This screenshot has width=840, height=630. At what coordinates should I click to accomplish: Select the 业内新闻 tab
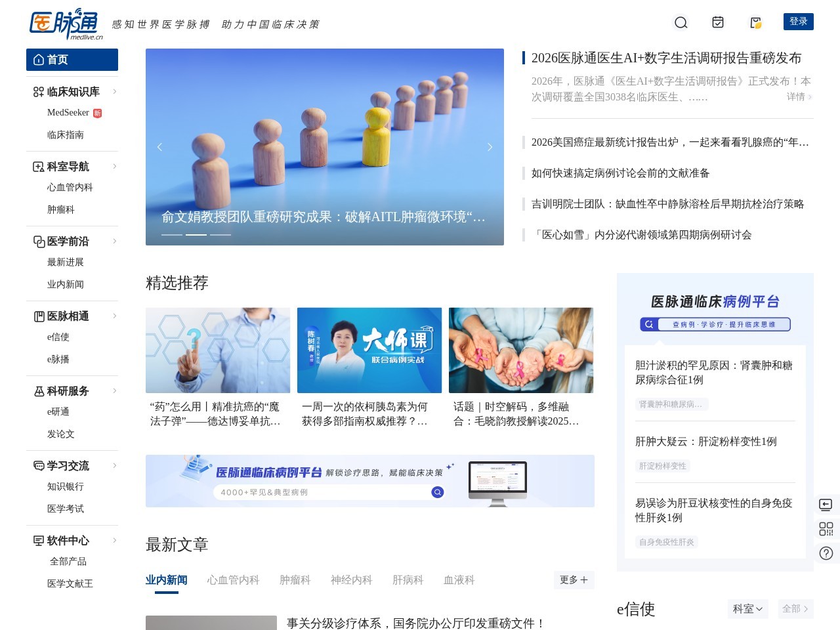click(x=165, y=580)
